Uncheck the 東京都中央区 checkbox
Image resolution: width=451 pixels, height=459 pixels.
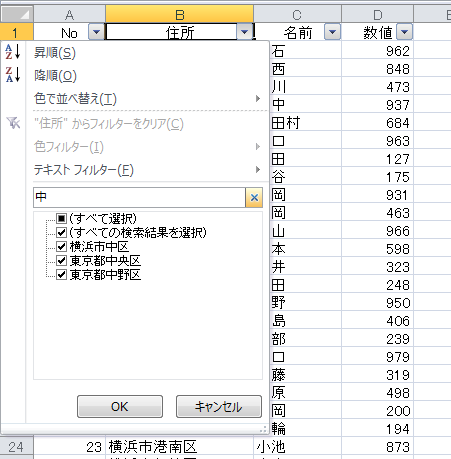coord(61,261)
